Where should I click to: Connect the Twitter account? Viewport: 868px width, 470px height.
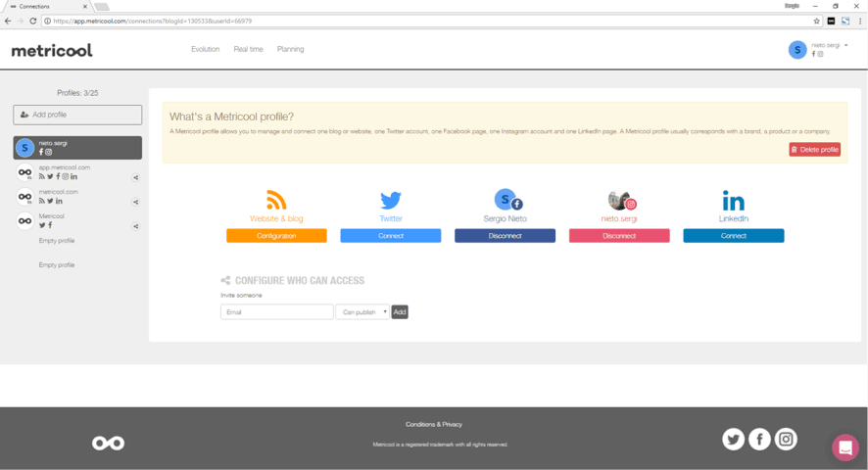click(x=391, y=236)
